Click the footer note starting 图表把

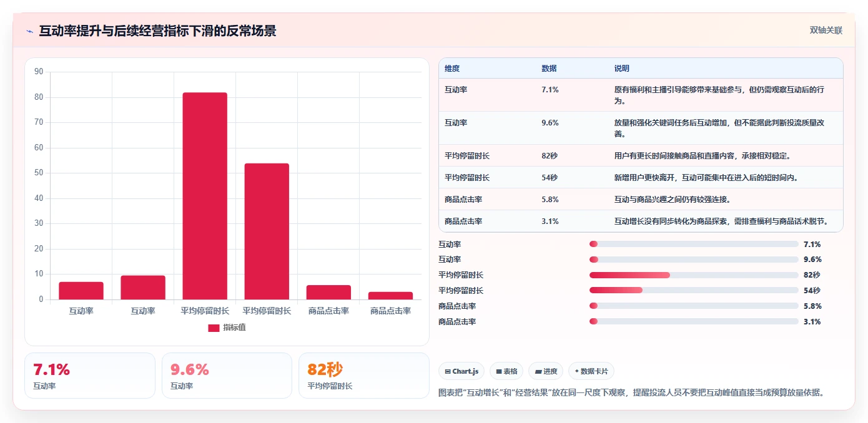(633, 393)
